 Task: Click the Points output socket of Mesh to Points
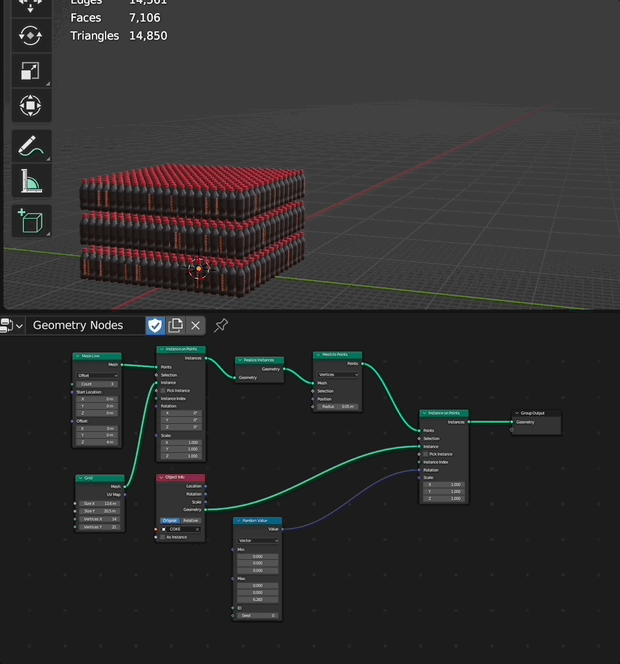pos(362,364)
